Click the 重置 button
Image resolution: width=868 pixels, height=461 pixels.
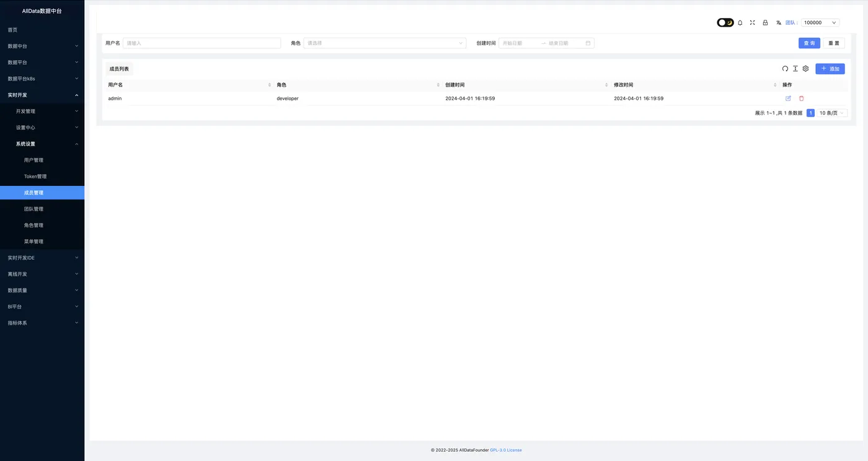[x=834, y=43]
